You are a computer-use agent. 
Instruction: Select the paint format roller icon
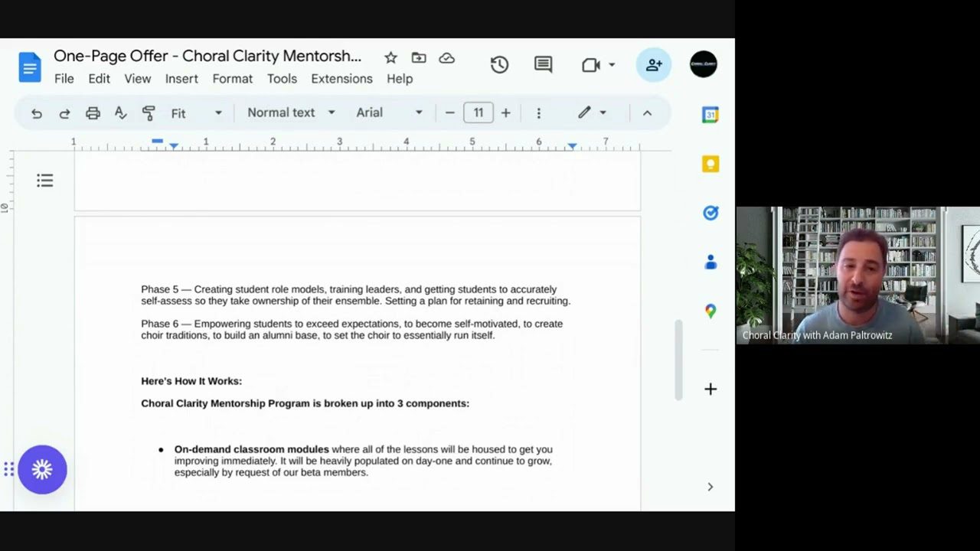tap(149, 113)
